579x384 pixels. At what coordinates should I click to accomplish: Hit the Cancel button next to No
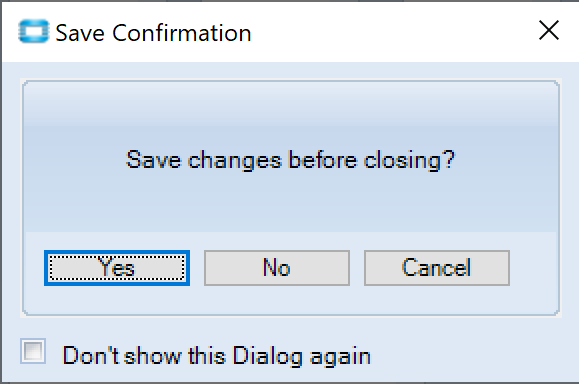pos(437,268)
